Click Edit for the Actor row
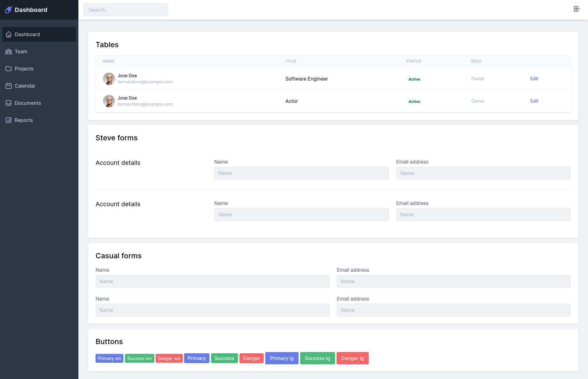The width and height of the screenshot is (588, 379). [x=534, y=101]
